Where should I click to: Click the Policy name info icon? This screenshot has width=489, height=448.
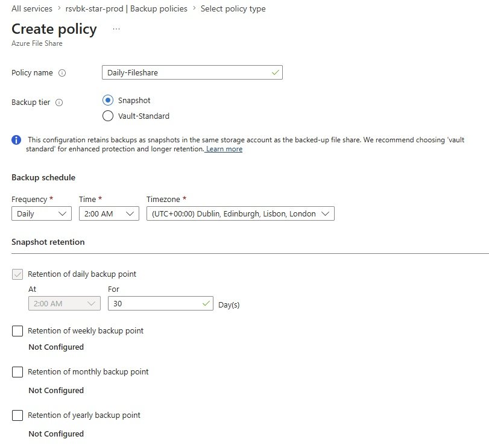(62, 73)
